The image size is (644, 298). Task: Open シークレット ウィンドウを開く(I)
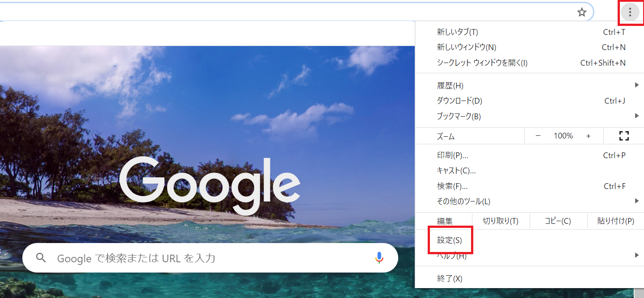(529, 63)
